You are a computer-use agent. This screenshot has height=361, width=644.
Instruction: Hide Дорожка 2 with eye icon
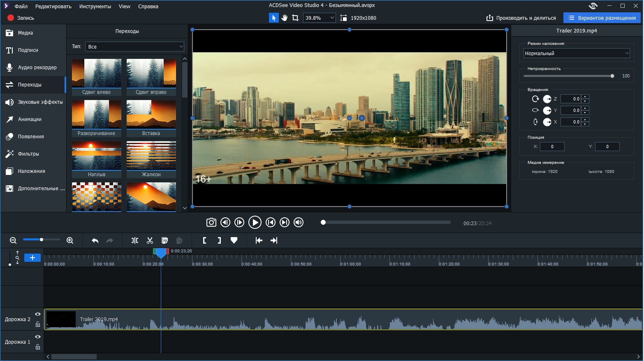click(38, 314)
